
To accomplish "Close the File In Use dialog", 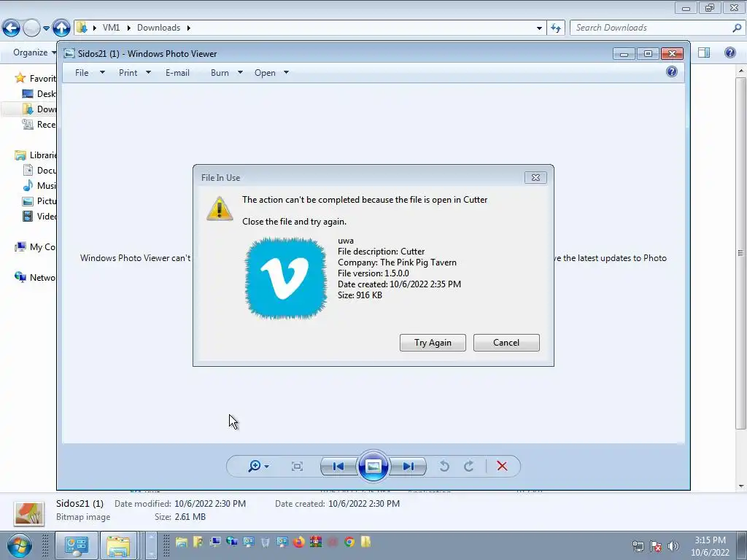I will (535, 178).
